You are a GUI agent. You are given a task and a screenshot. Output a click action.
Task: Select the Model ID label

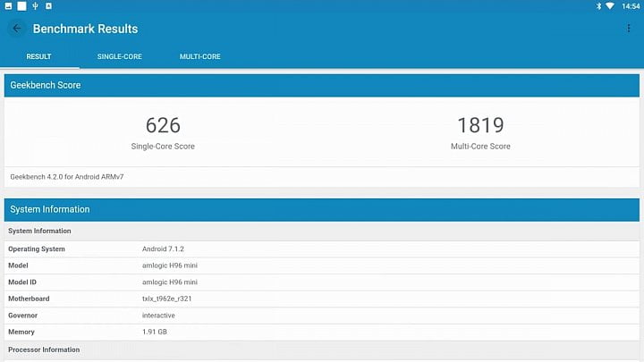(22, 282)
